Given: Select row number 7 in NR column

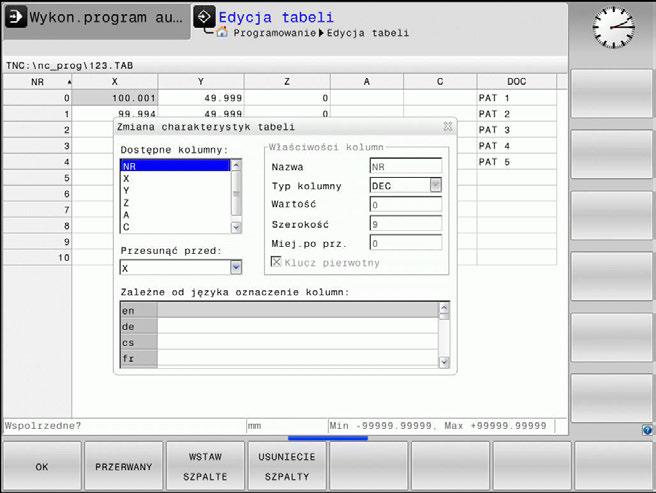Looking at the screenshot, I should [x=37, y=210].
